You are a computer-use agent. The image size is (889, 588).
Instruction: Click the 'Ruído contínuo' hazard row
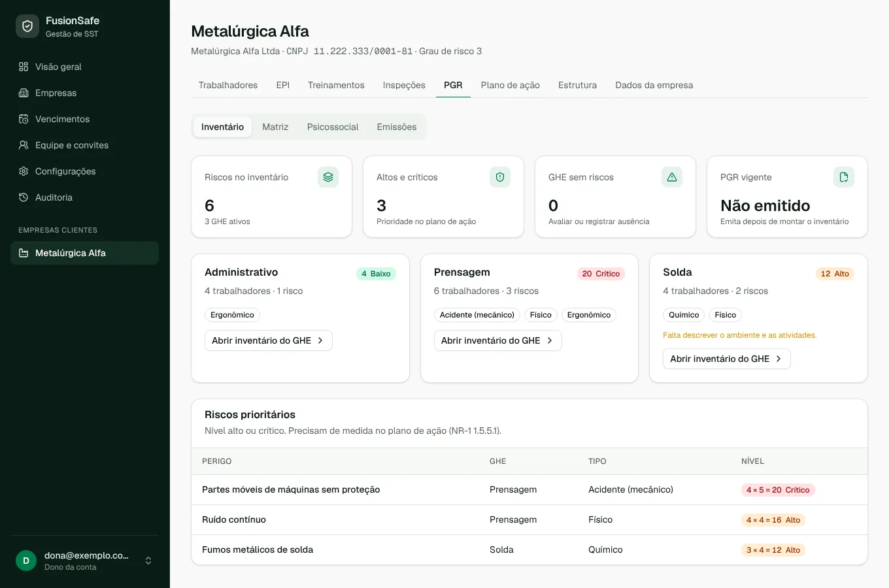click(529, 519)
